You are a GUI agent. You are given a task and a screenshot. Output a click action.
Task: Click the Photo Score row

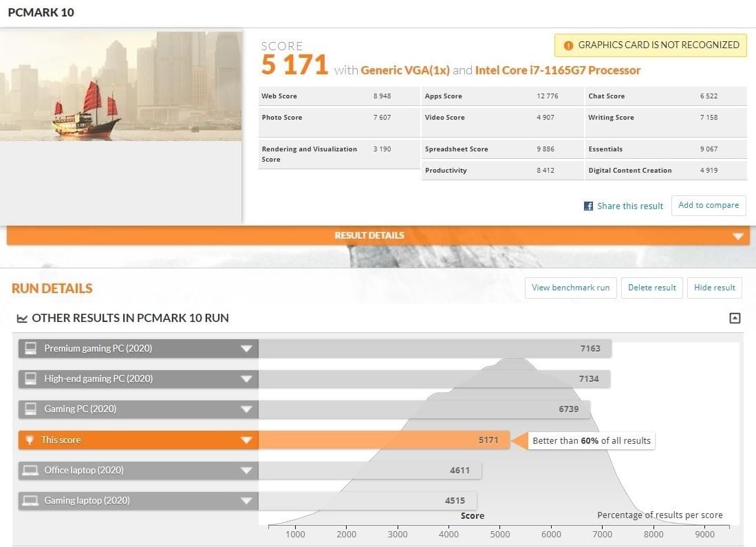coord(339,122)
